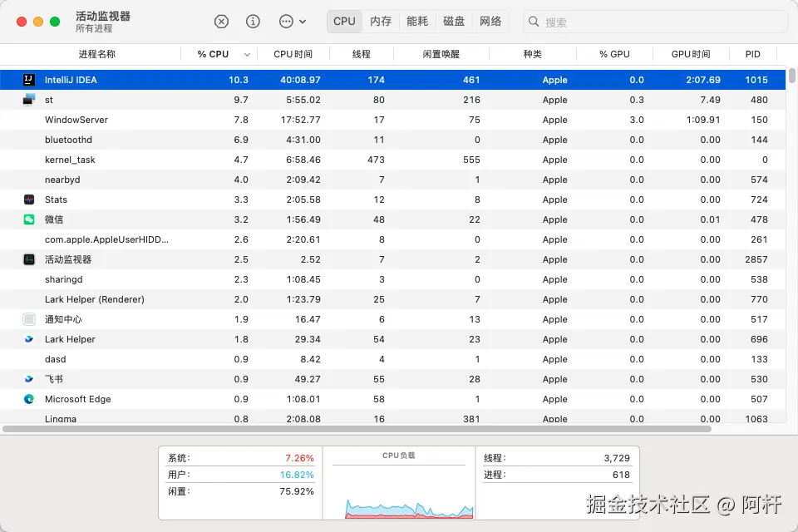Select the bluetoothd process row
This screenshot has width=798, height=532.
click(x=392, y=140)
